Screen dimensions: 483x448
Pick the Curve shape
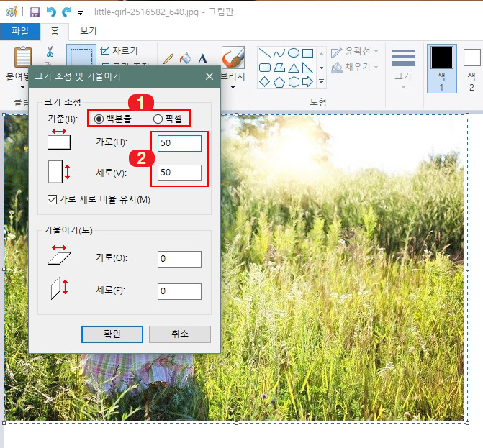(x=279, y=53)
